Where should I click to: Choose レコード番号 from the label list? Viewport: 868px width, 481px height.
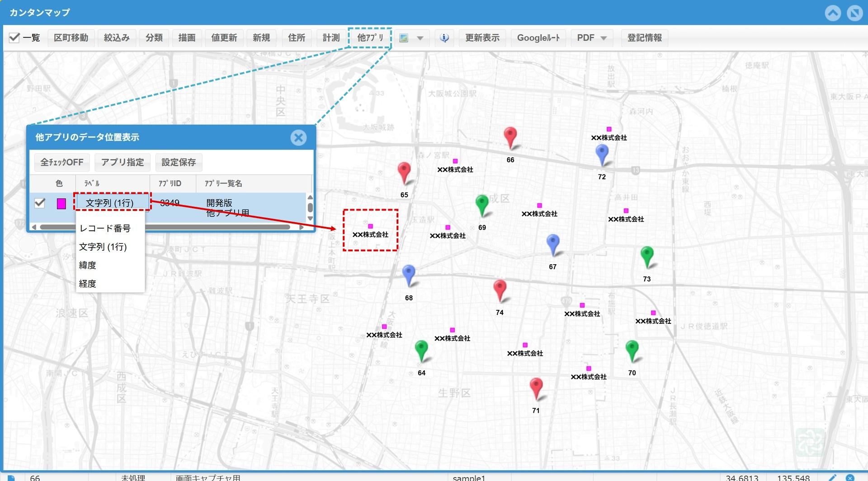tap(105, 229)
